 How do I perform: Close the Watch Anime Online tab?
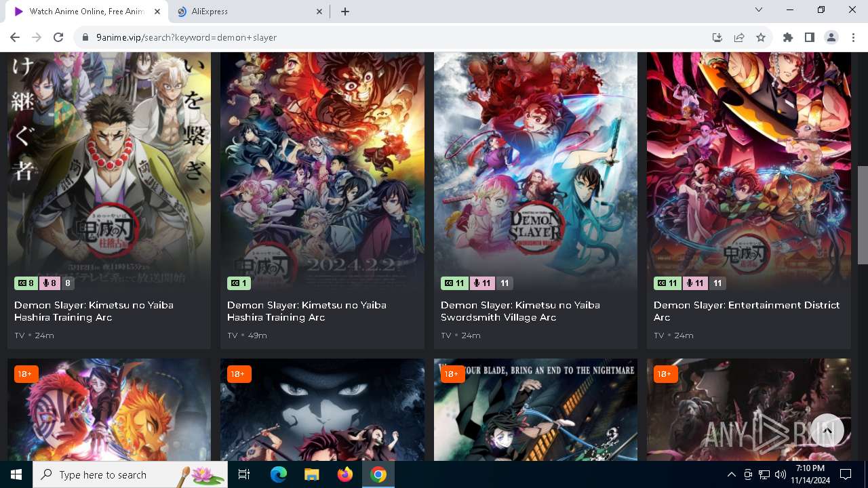tap(157, 12)
